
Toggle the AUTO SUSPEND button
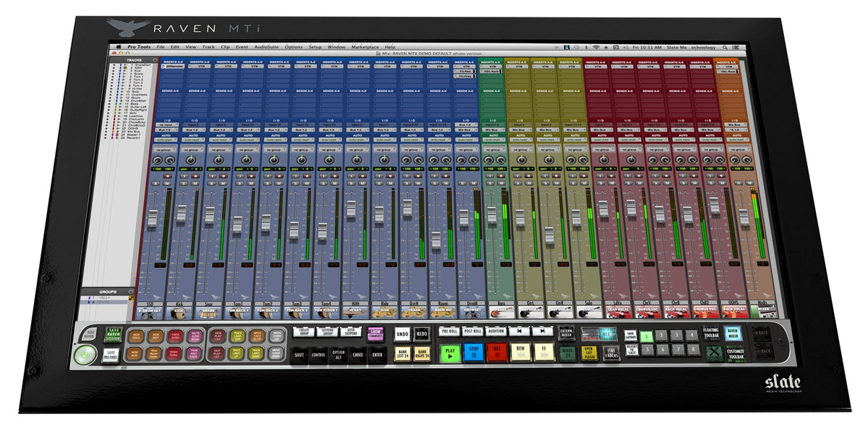click(351, 332)
